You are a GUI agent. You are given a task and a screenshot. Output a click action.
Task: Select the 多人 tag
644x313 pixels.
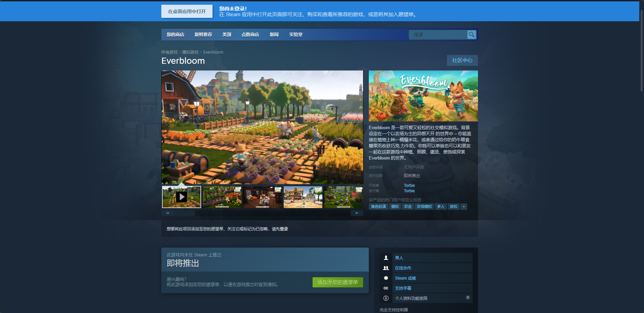[x=441, y=206]
